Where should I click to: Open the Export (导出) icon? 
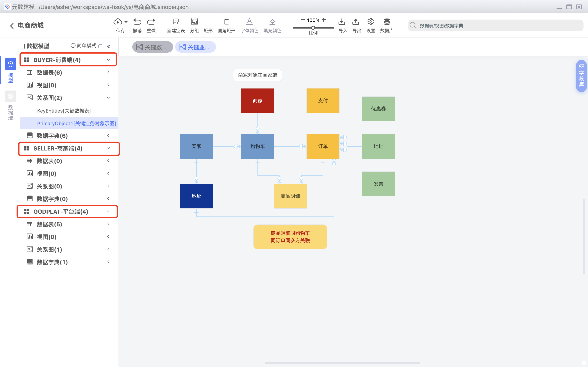click(355, 22)
